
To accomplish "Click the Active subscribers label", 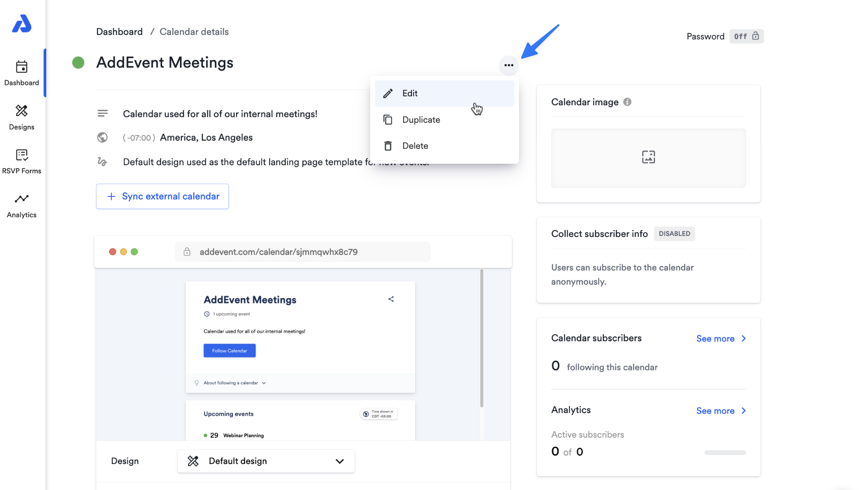I will coord(587,434).
